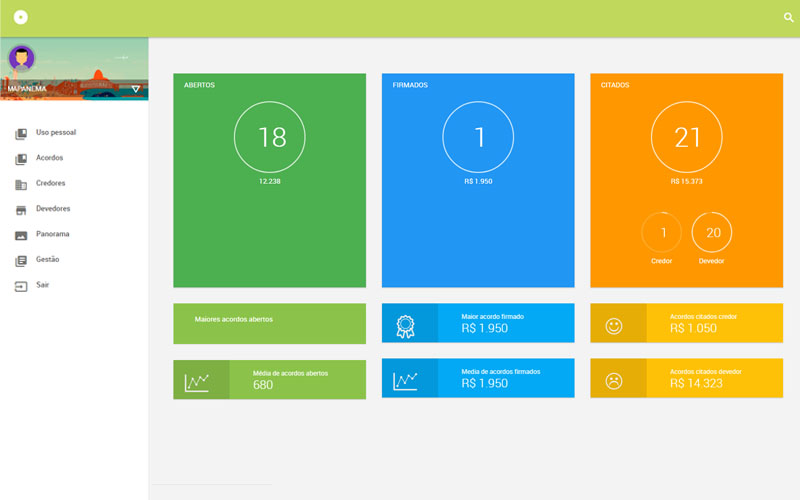Click the search magnifier icon
The width and height of the screenshot is (800, 500).
click(x=788, y=18)
